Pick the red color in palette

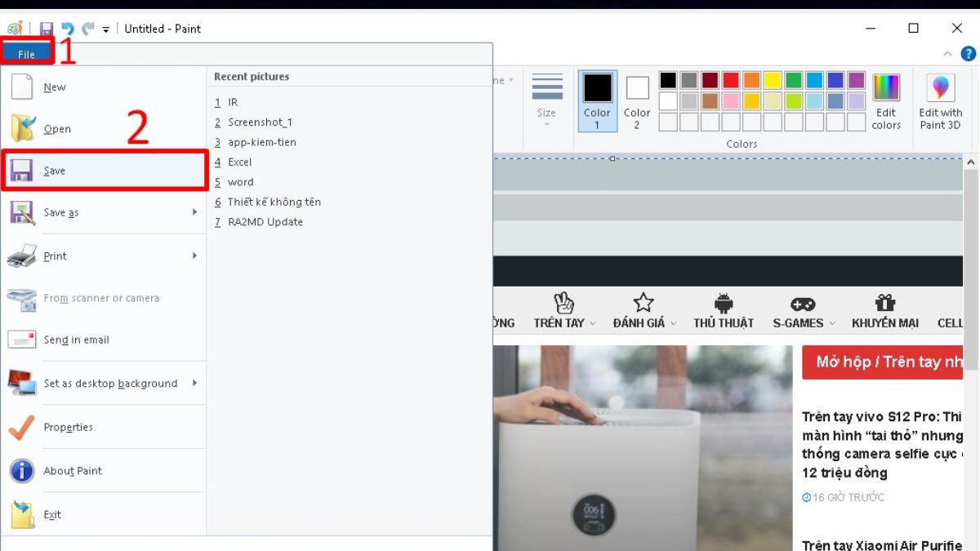pos(731,80)
